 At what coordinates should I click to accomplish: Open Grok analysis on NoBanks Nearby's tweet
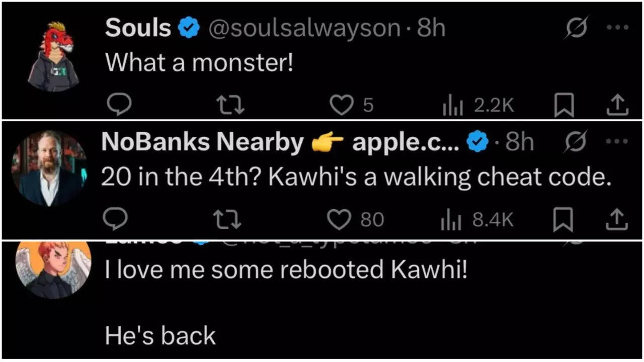tap(575, 142)
